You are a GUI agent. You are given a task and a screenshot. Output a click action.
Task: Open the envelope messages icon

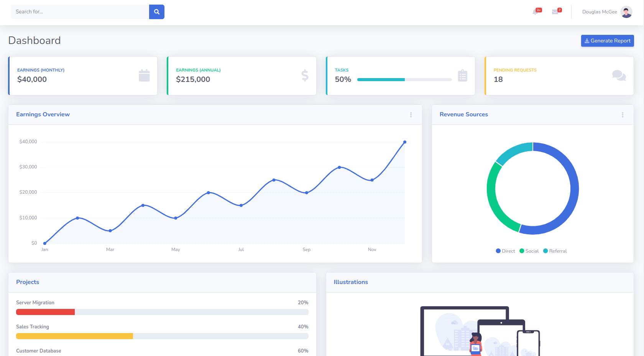555,12
